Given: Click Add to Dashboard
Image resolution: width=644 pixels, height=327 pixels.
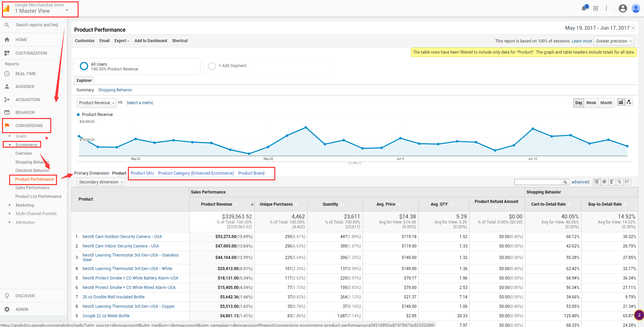Looking at the screenshot, I should coord(151,41).
